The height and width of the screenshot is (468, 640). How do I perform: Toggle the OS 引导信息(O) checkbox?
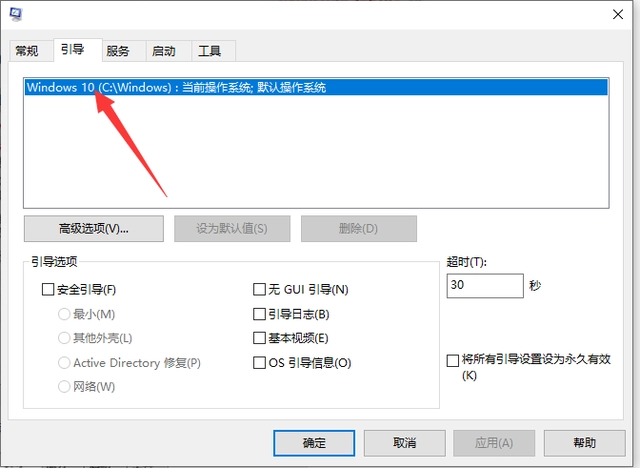[259, 363]
